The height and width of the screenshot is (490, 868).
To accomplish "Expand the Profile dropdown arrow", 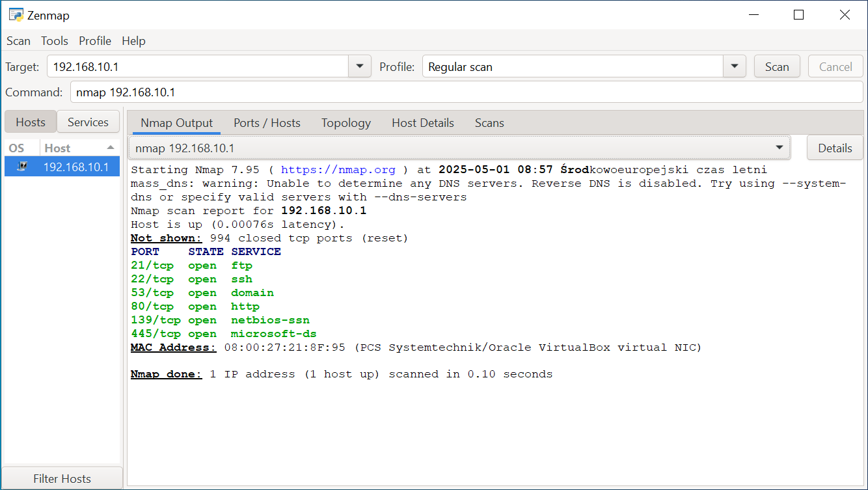I will (x=735, y=66).
